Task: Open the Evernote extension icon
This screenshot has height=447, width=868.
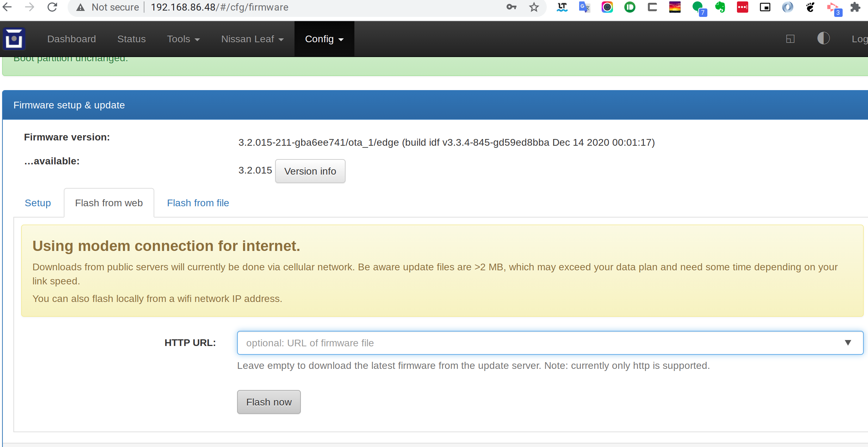Action: pyautogui.click(x=720, y=7)
